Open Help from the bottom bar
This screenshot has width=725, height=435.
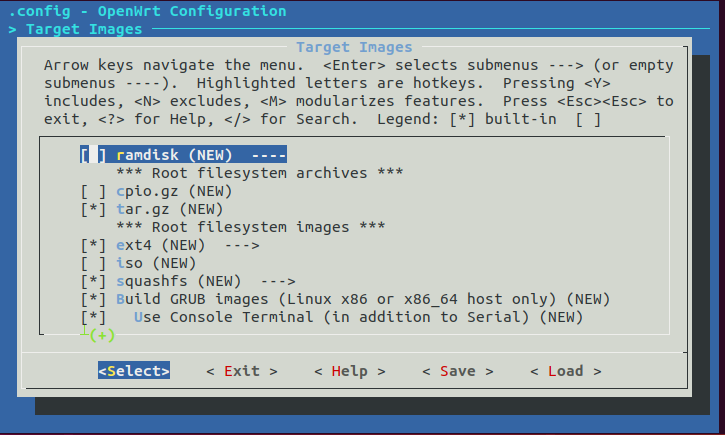pos(350,371)
